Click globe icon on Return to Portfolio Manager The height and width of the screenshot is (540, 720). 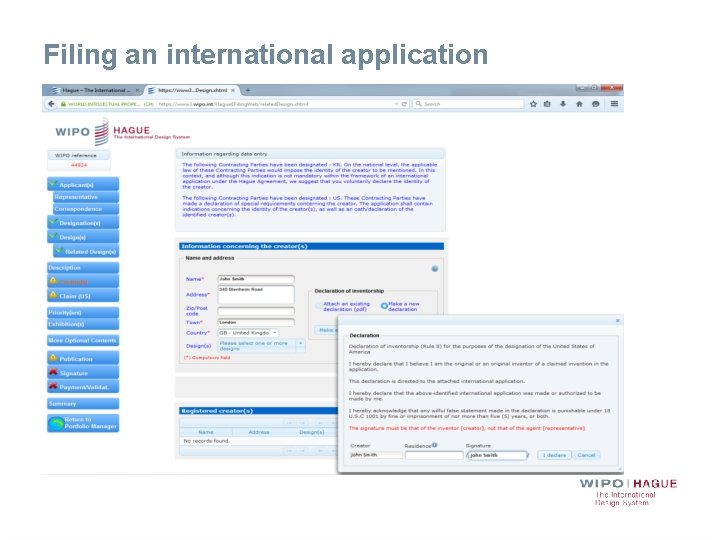(56, 423)
